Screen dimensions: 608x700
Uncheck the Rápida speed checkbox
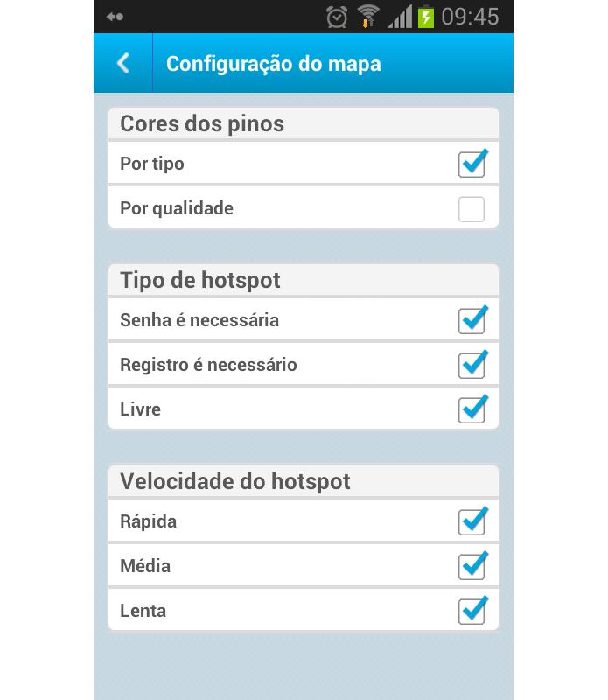pyautogui.click(x=472, y=521)
